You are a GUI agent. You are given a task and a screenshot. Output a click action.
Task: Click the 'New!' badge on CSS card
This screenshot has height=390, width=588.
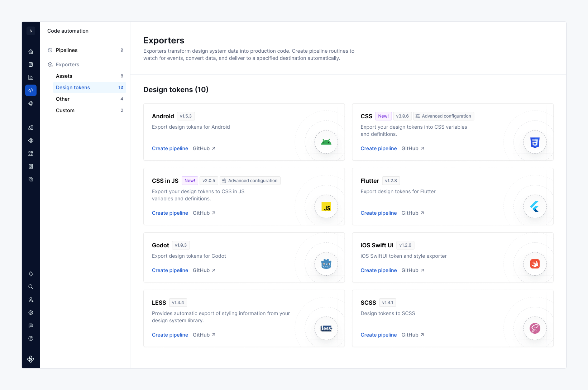click(383, 116)
